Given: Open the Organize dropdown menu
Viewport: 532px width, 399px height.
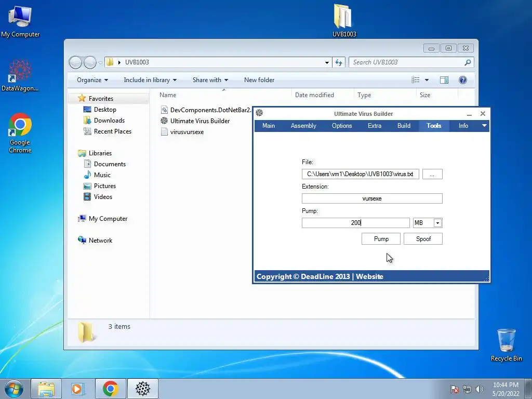Looking at the screenshot, I should (92, 79).
